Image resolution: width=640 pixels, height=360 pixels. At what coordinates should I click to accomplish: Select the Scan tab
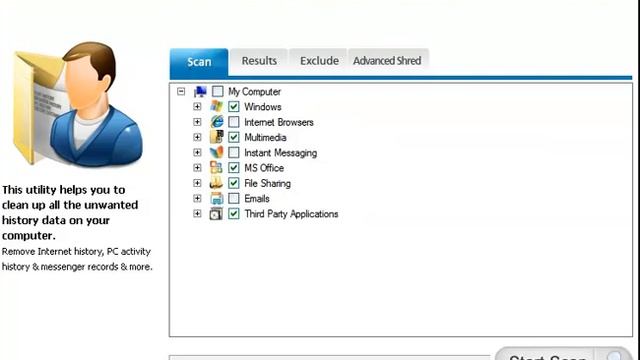199,62
